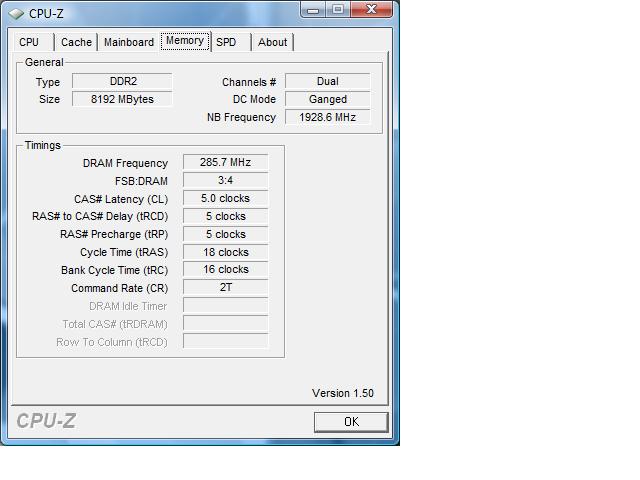
Task: Click the grayed DRAM Idle Timer label
Action: (x=128, y=306)
